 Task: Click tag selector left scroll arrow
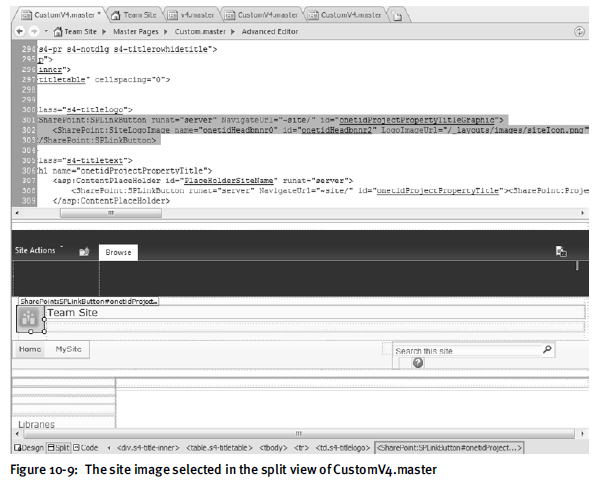coord(109,448)
